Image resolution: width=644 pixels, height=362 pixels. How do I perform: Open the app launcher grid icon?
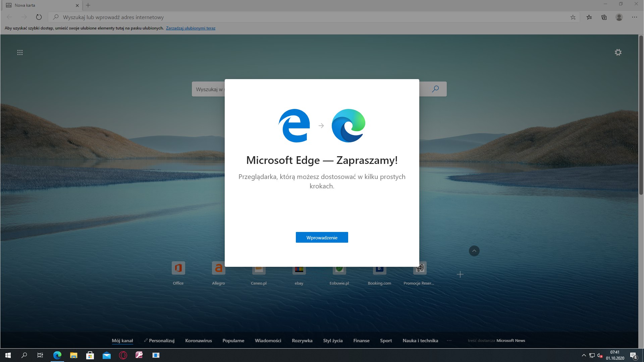pos(20,52)
